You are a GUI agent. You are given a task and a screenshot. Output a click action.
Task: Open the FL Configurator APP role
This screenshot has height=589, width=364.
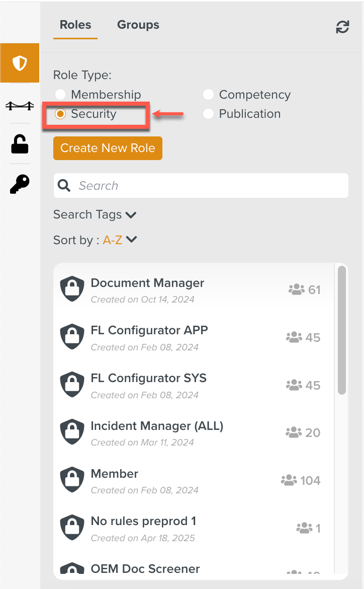(x=149, y=331)
